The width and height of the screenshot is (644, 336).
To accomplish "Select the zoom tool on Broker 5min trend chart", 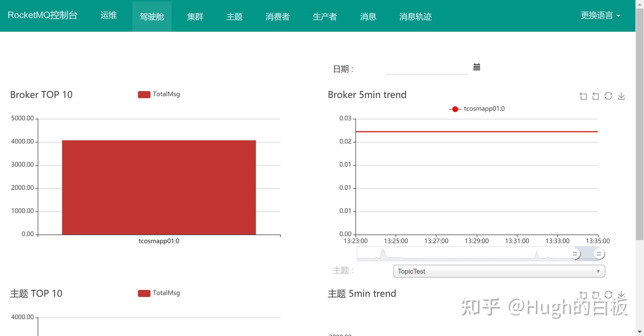I will (x=584, y=96).
